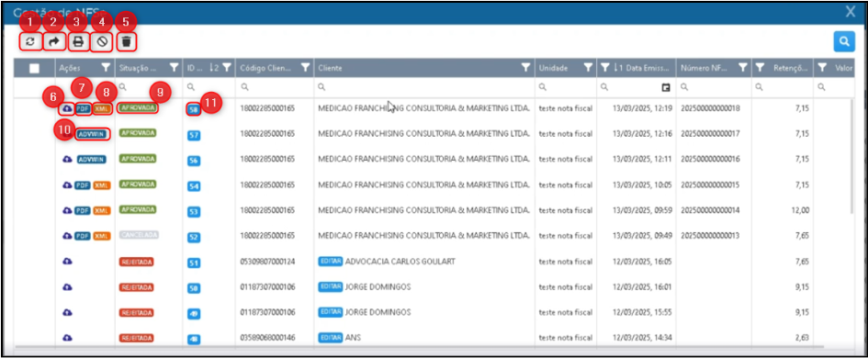Click the ADVWIN badge on ID 56 row
Image resolution: width=868 pixels, height=358 pixels.
pos(91,160)
